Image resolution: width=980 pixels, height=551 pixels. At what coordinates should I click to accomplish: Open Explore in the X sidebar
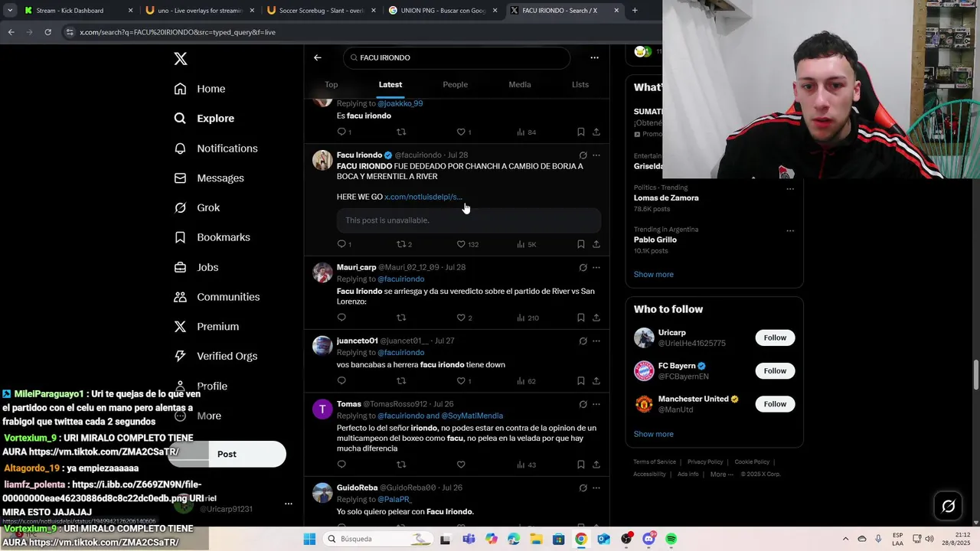[x=204, y=119]
